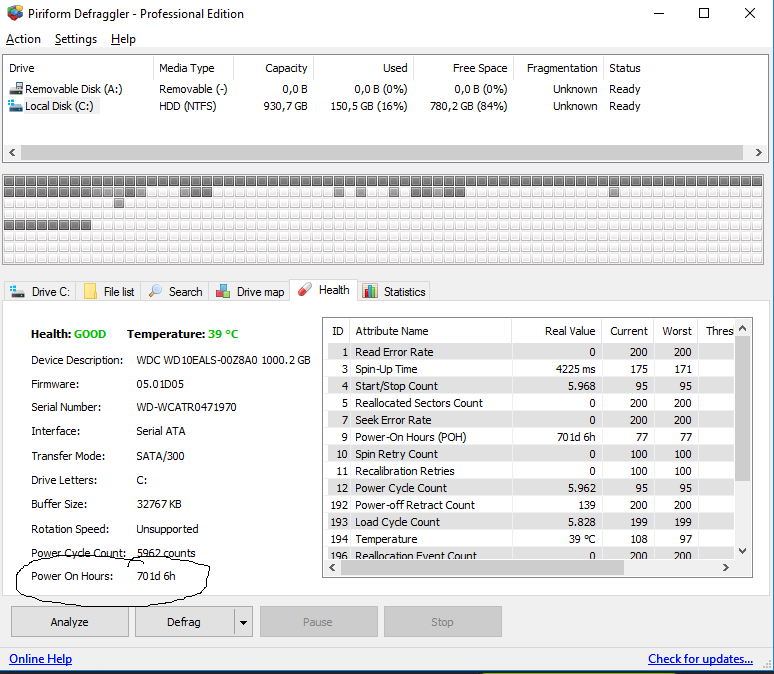The image size is (774, 674).
Task: Switch to the Drive map tab
Action: point(250,291)
